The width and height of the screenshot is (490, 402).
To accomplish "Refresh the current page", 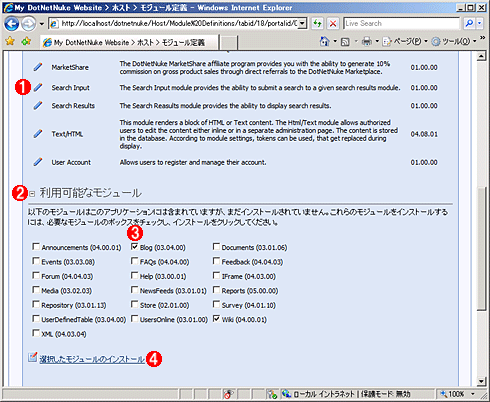I will pyautogui.click(x=317, y=24).
